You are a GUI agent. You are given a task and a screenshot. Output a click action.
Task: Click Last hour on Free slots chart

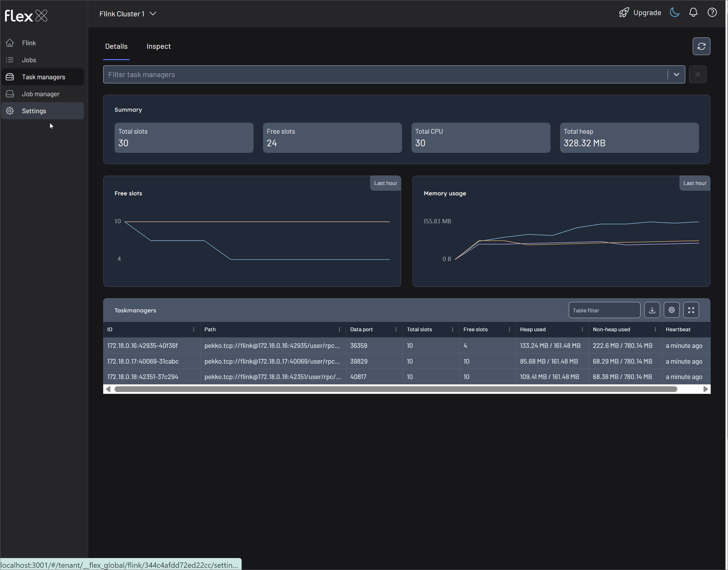click(385, 183)
